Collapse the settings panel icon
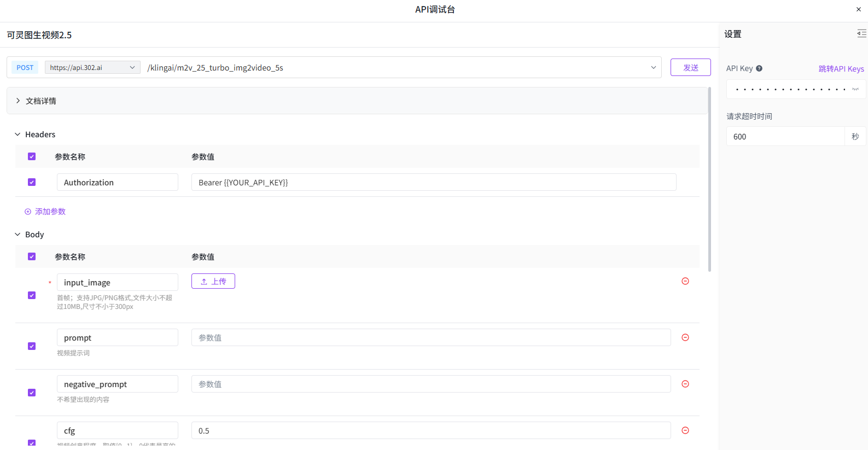The width and height of the screenshot is (868, 450). click(x=861, y=34)
